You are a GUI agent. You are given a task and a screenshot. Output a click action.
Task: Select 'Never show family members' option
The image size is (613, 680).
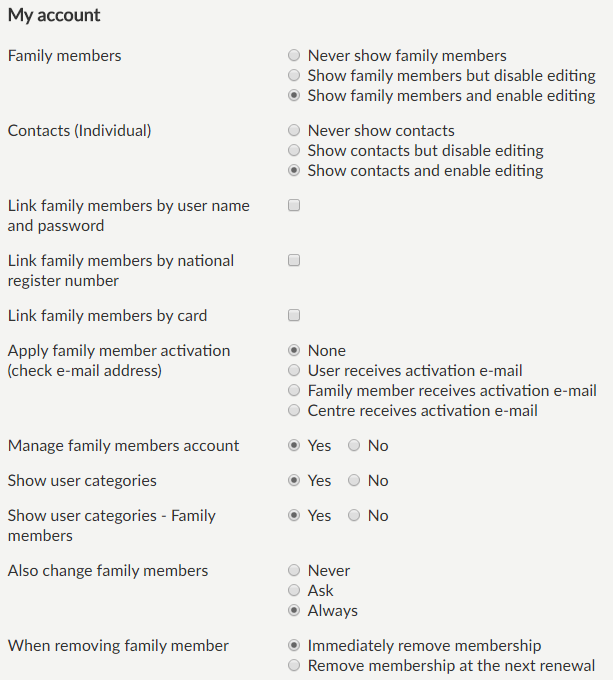click(x=294, y=56)
